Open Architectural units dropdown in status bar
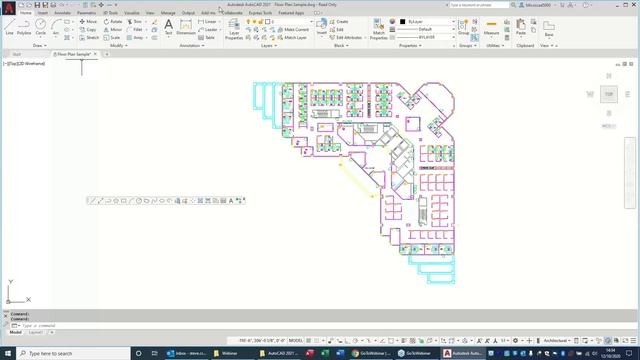 (x=557, y=340)
